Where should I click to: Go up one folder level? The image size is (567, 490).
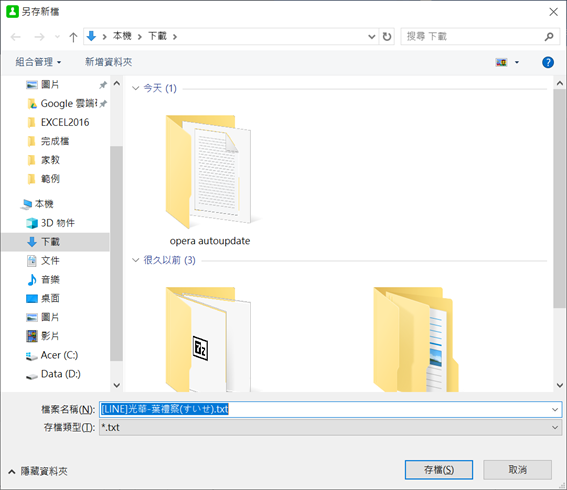pyautogui.click(x=73, y=37)
